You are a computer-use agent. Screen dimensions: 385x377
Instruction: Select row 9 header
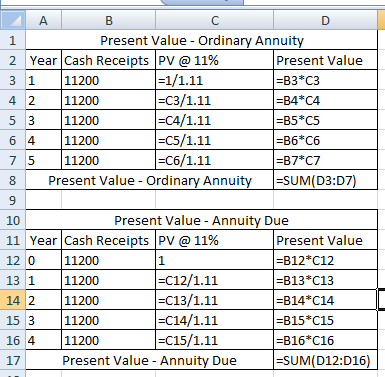click(13, 200)
